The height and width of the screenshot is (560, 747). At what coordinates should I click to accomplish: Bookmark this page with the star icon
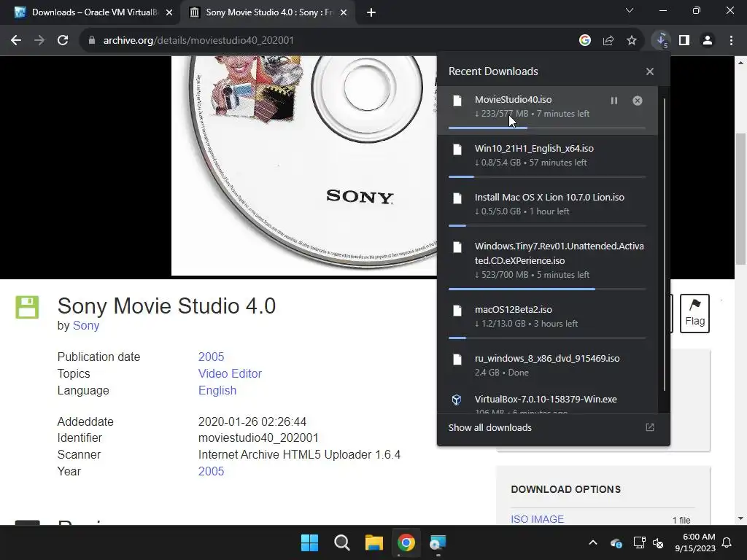point(632,41)
